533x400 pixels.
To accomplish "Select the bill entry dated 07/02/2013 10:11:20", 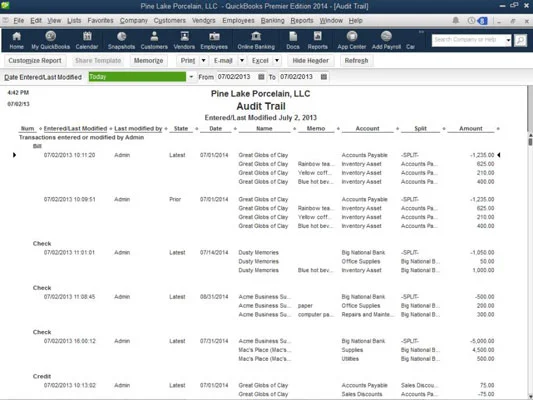I will tap(69, 155).
